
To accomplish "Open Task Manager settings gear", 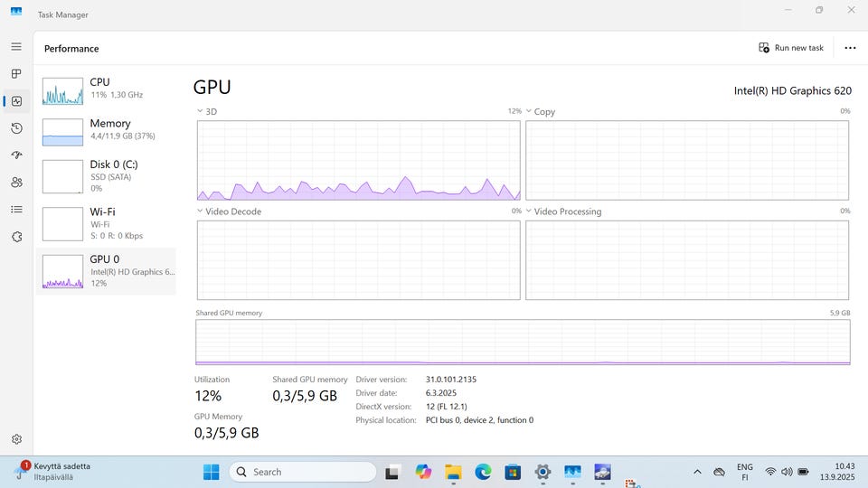I will pyautogui.click(x=16, y=439).
